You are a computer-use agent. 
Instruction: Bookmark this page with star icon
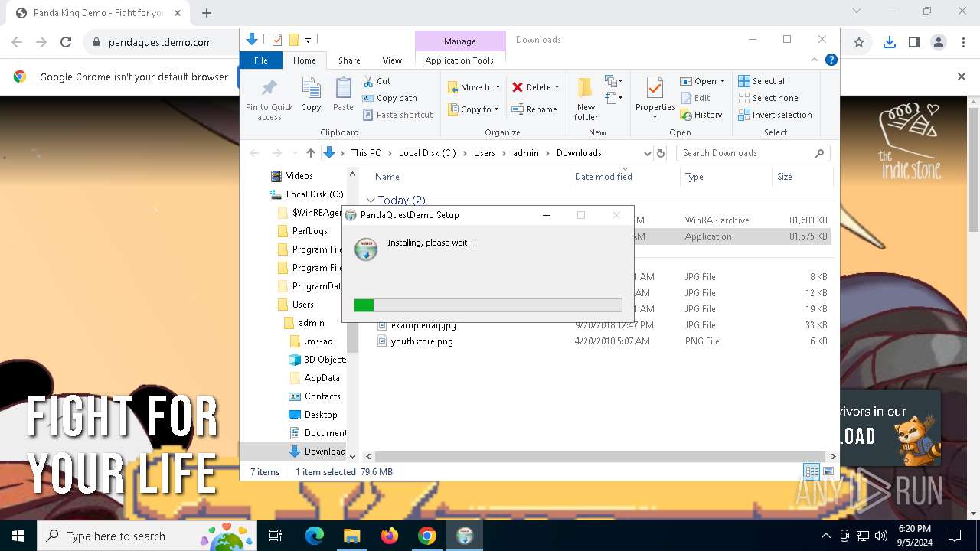click(859, 42)
